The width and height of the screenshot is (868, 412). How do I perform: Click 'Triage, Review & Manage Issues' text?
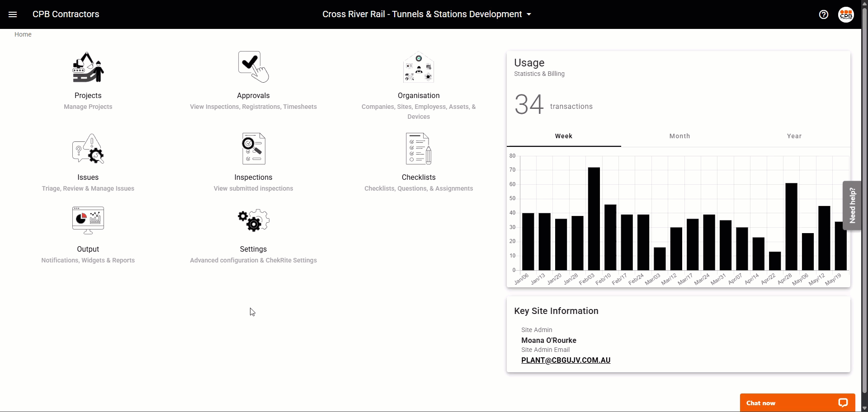88,188
